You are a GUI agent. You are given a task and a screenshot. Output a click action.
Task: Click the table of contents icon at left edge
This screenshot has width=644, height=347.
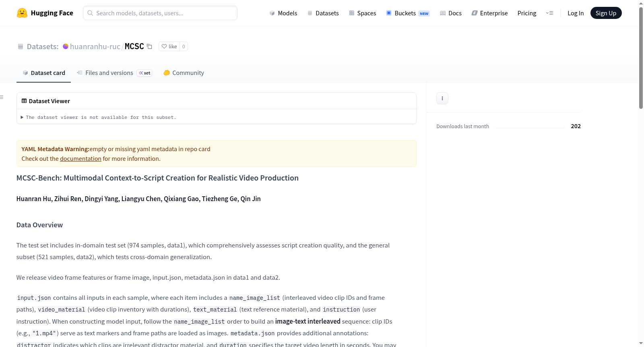coord(2,97)
